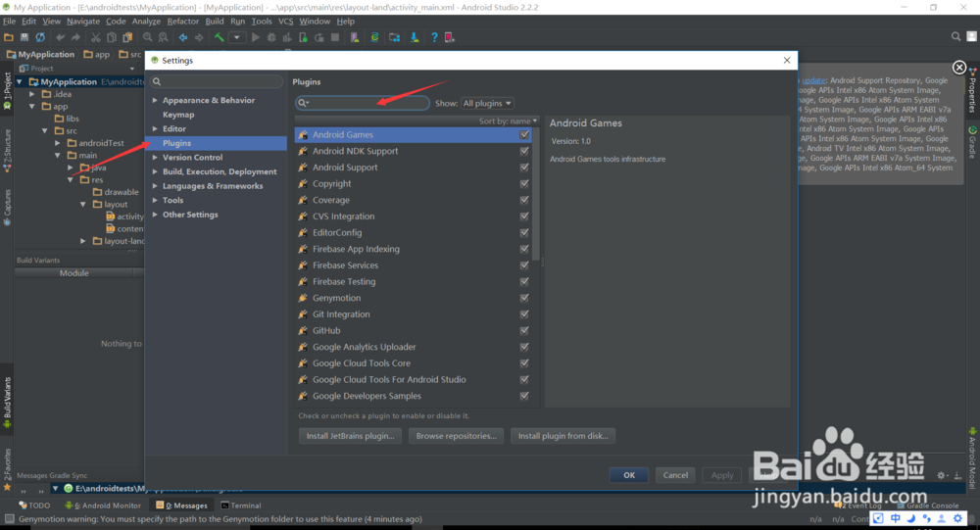Open the Navigate menu
This screenshot has width=980, height=530.
tap(83, 22)
